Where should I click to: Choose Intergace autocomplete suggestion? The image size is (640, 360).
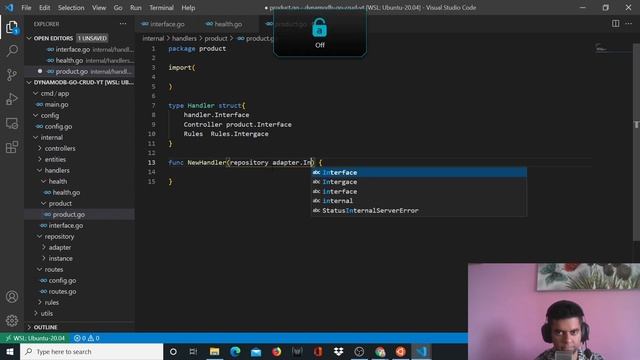pos(419,182)
